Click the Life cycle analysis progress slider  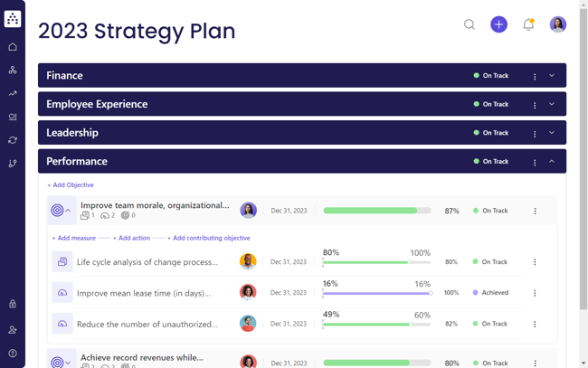click(376, 262)
